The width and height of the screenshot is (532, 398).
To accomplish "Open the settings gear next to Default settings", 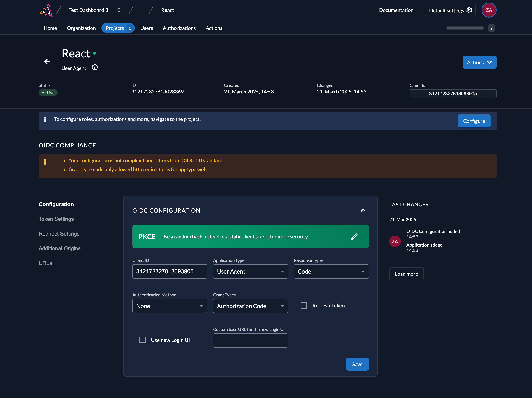I will pyautogui.click(x=469, y=10).
